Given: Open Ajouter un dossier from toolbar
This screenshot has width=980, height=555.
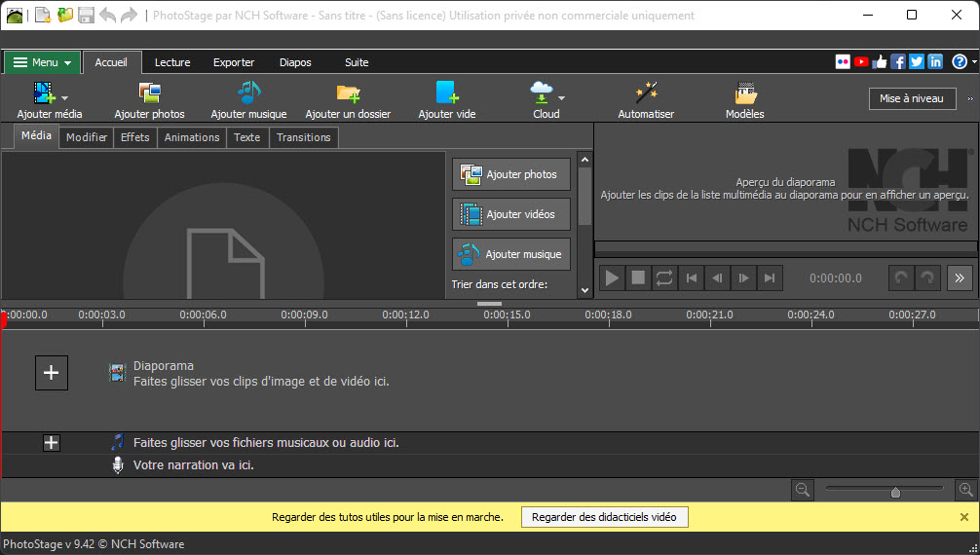Looking at the screenshot, I should pyautogui.click(x=348, y=93).
